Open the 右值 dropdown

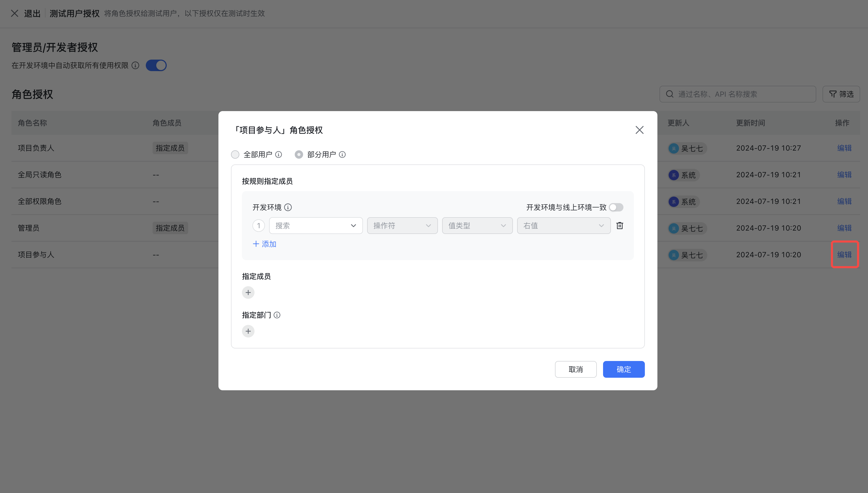(564, 226)
